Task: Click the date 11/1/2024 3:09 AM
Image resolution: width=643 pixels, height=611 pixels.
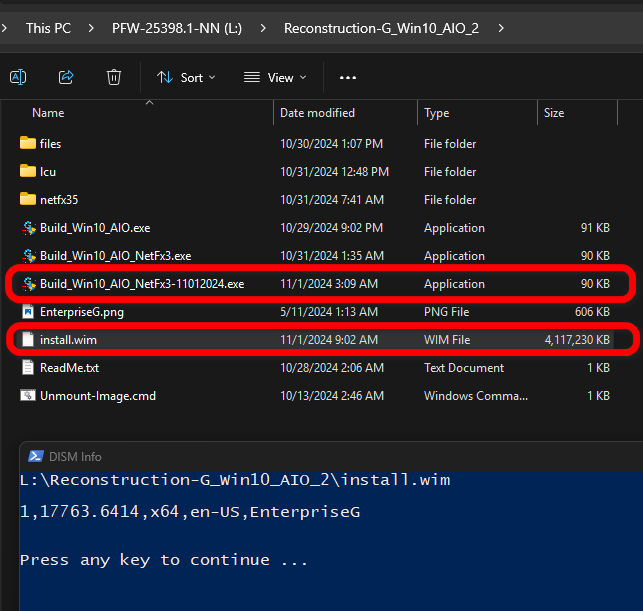Action: pyautogui.click(x=329, y=284)
